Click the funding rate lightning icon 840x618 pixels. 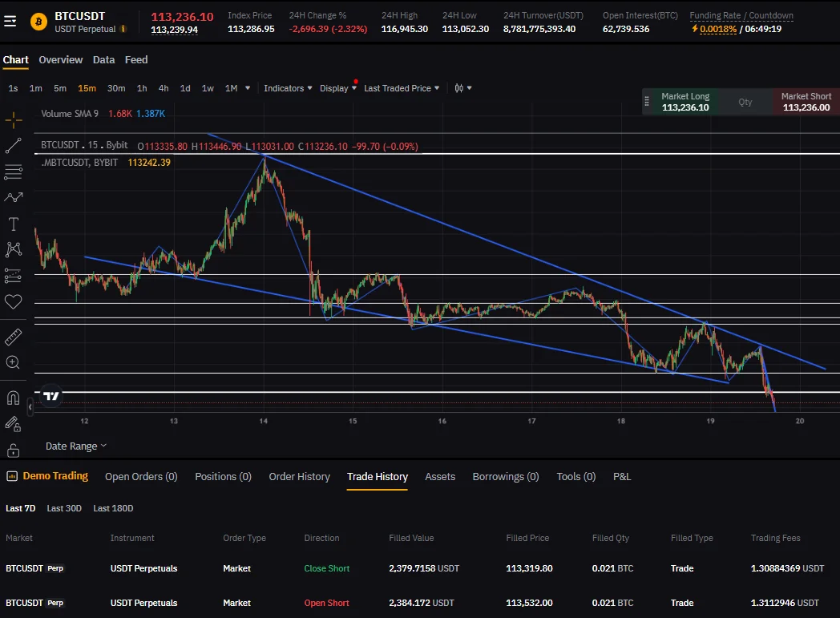(694, 29)
